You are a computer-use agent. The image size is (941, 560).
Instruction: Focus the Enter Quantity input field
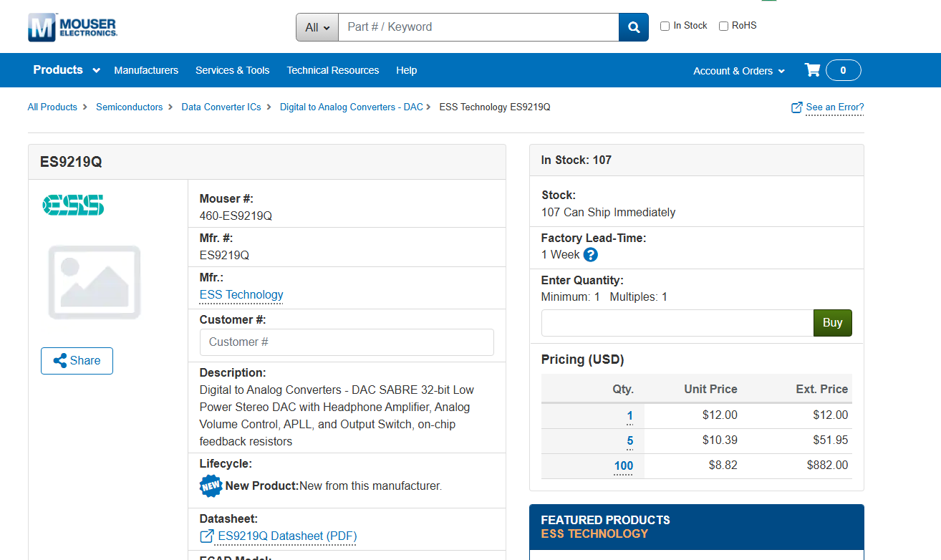coord(677,323)
